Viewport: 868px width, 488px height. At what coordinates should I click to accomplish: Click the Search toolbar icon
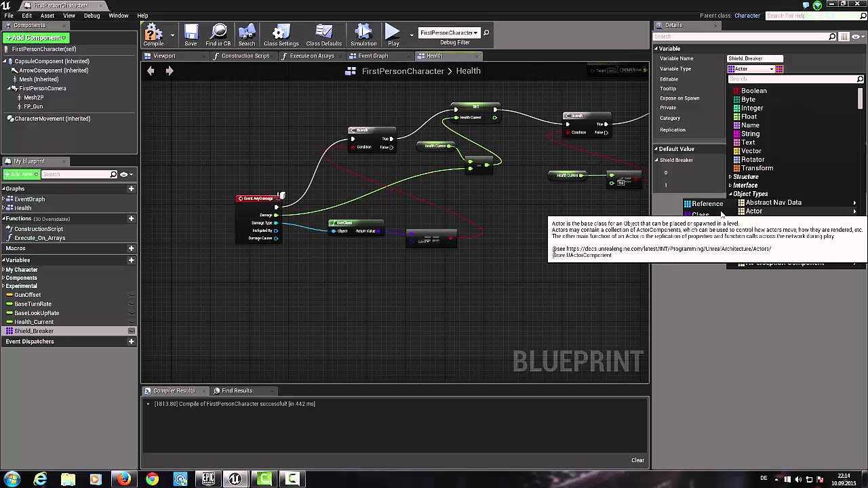coord(247,33)
